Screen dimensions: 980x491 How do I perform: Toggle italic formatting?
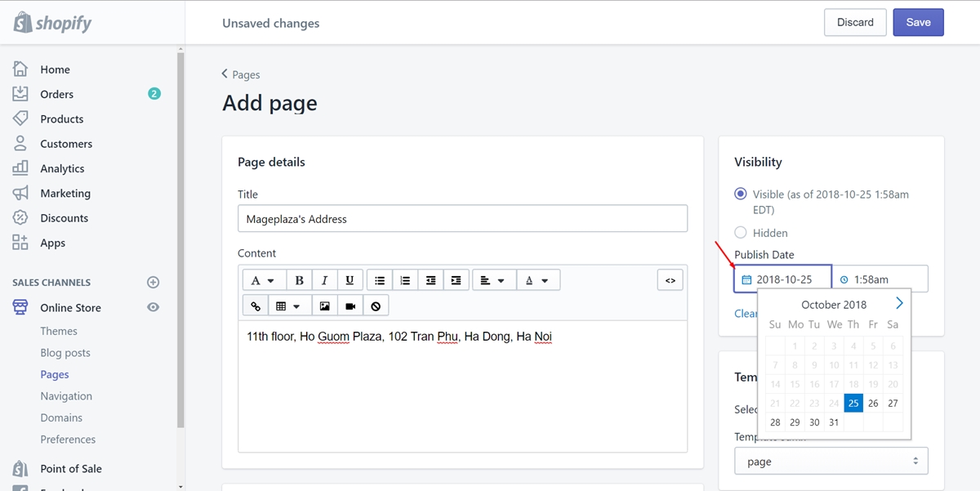324,280
